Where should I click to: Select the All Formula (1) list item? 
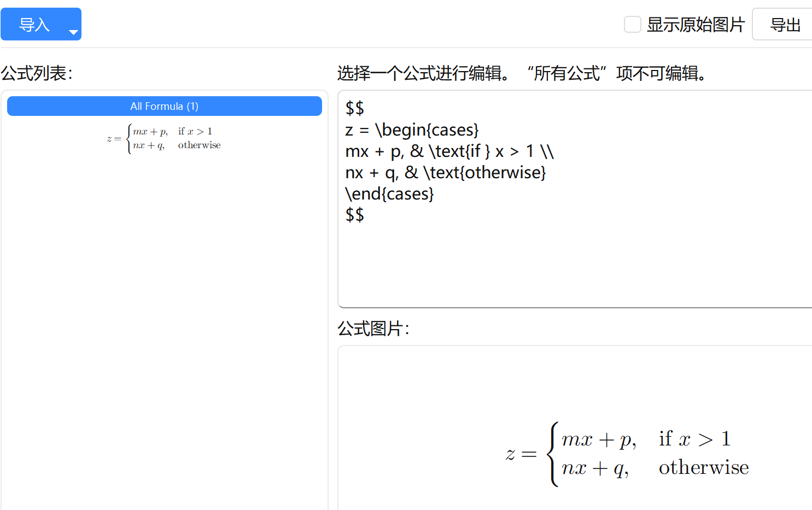click(x=164, y=106)
